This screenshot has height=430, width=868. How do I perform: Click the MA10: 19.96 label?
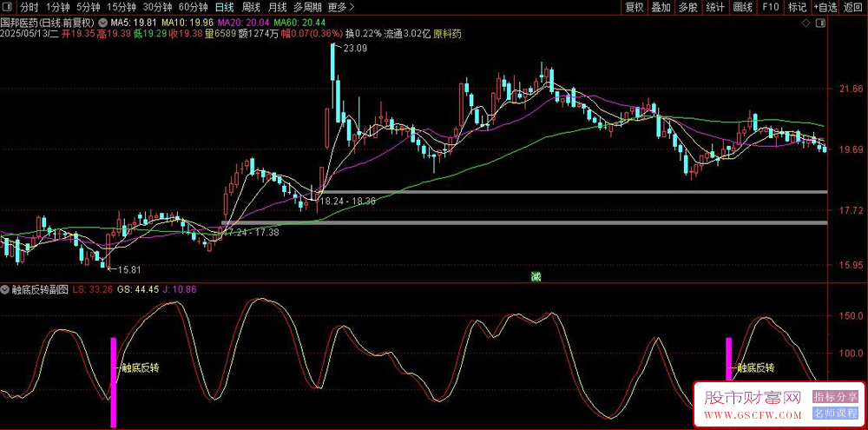point(187,23)
